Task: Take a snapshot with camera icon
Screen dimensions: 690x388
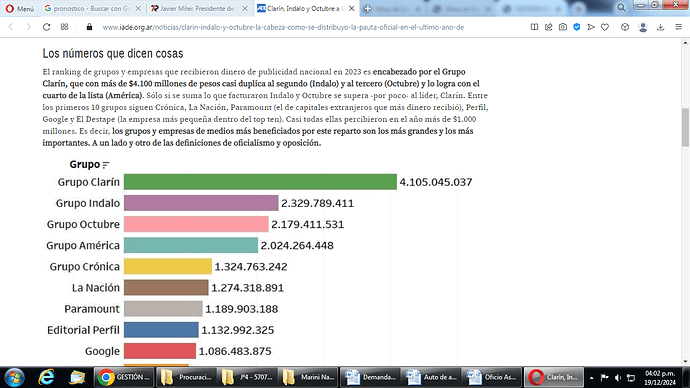Action: coord(562,27)
